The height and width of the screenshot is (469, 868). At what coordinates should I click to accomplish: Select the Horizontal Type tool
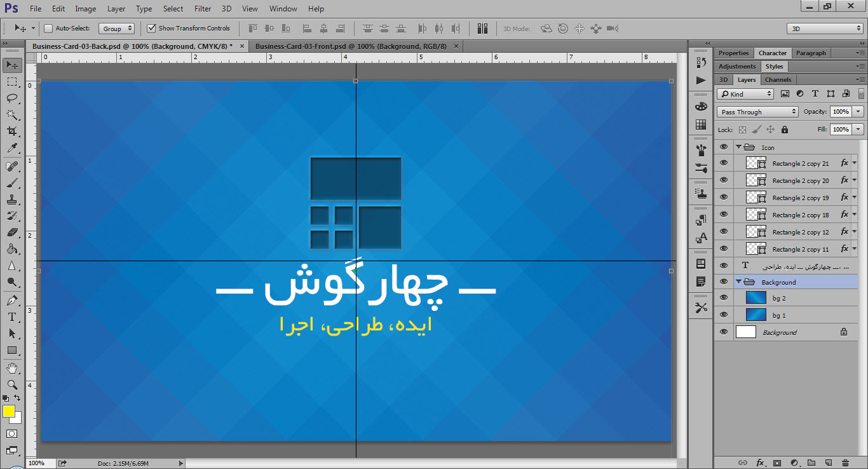point(12,317)
